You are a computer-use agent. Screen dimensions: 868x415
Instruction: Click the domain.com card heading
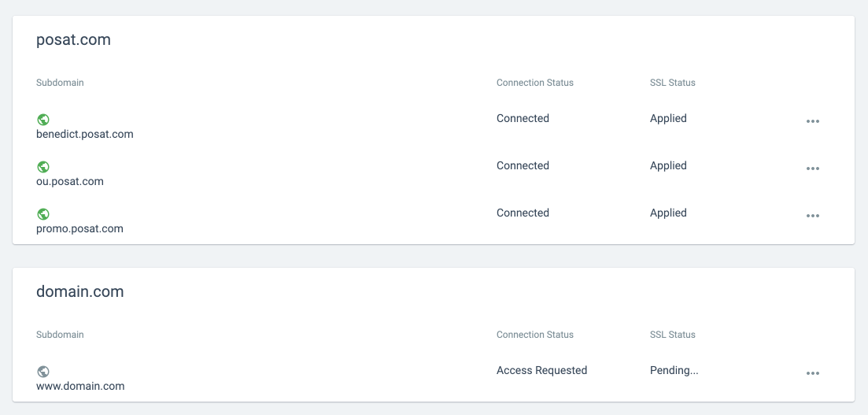80,291
